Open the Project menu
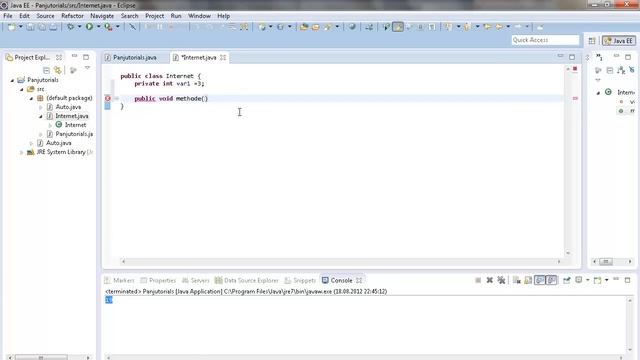Image resolution: width=640 pixels, height=360 pixels. [155, 16]
